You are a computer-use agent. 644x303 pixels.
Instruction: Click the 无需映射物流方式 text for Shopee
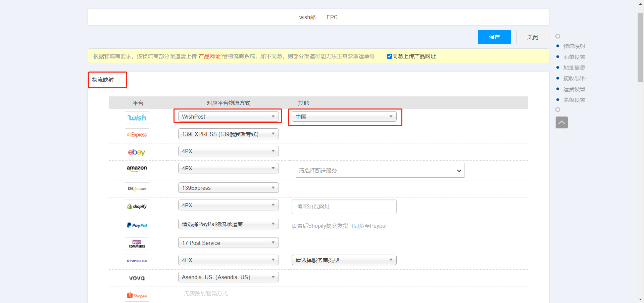206,293
